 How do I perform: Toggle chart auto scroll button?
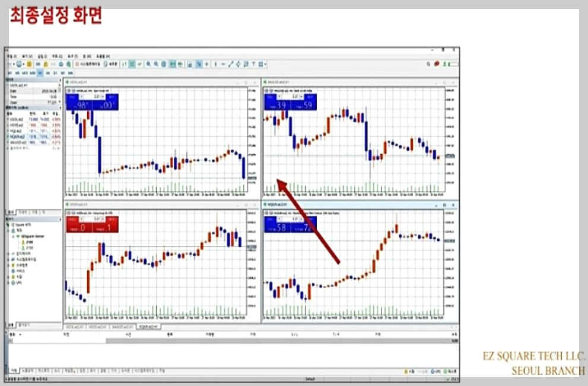pos(171,64)
